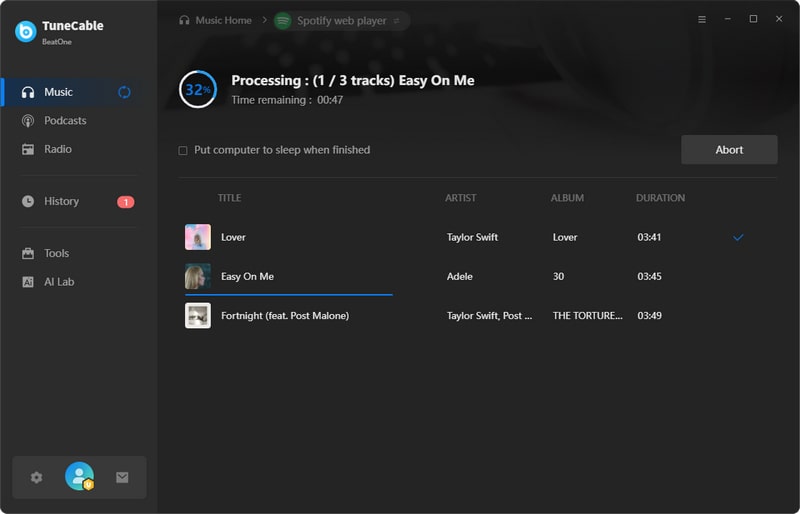
Task: Abort the conversion
Action: click(729, 150)
